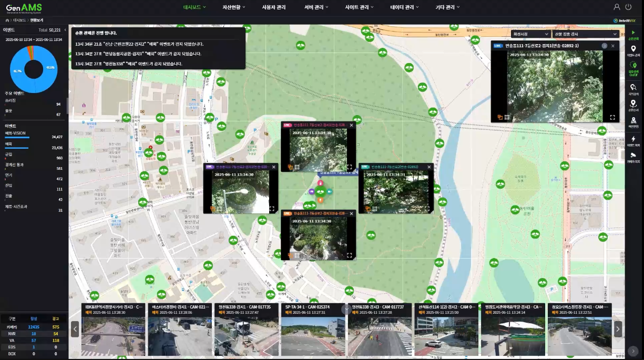The width and height of the screenshot is (644, 360).
Task: Close the purple-labeled live video popup
Action: click(x=273, y=167)
